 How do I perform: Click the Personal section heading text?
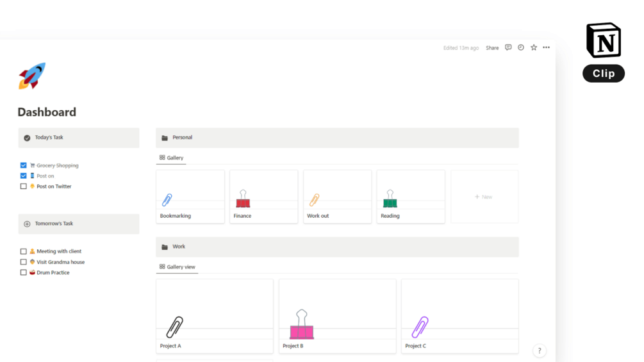pyautogui.click(x=183, y=138)
